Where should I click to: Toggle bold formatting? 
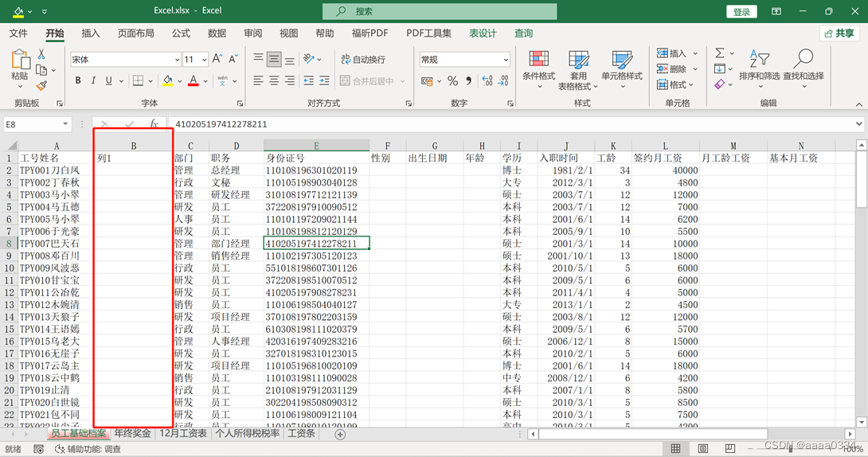tap(78, 80)
